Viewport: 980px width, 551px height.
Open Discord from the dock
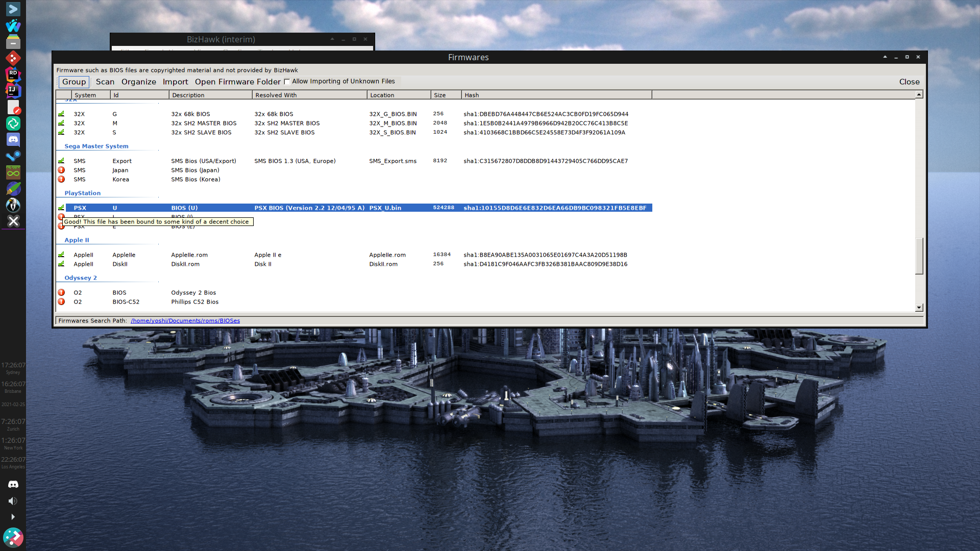pyautogui.click(x=13, y=139)
